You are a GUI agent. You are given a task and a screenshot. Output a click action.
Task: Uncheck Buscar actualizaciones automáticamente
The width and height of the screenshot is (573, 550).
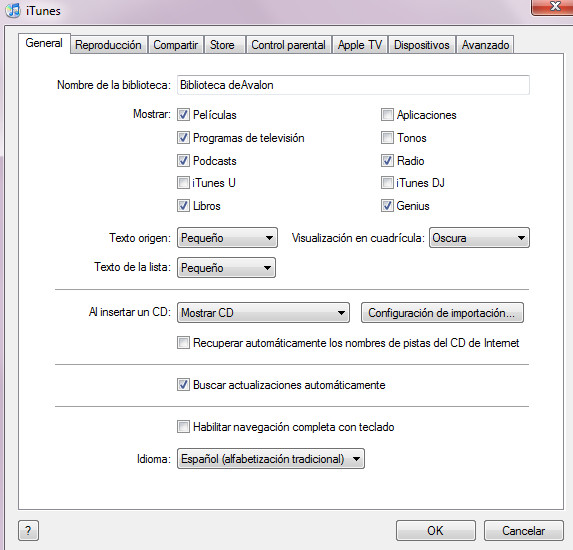pyautogui.click(x=183, y=385)
